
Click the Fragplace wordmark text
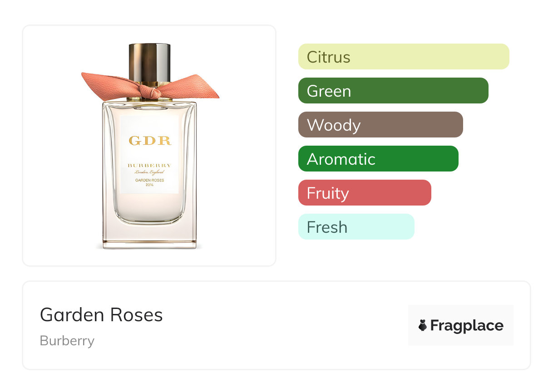click(x=467, y=325)
